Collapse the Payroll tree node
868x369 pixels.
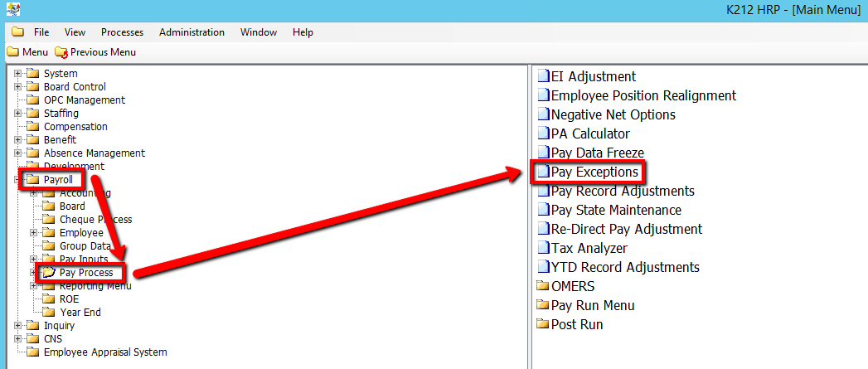[18, 180]
